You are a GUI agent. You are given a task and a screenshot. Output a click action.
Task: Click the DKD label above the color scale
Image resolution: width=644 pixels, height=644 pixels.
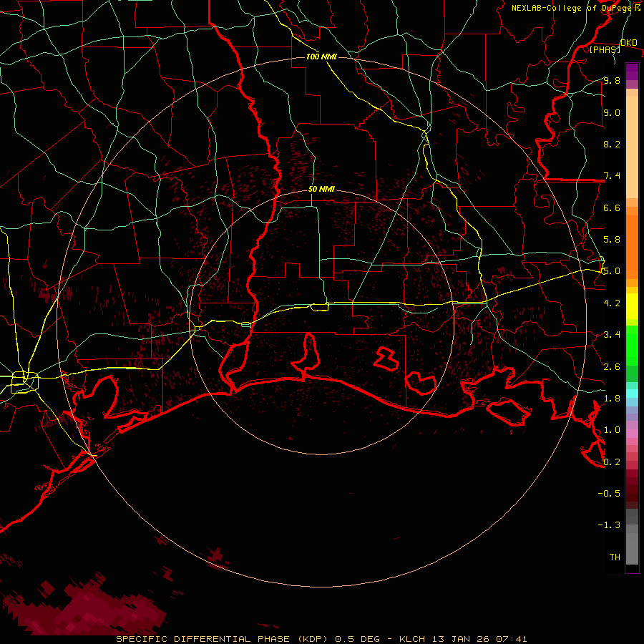point(628,43)
